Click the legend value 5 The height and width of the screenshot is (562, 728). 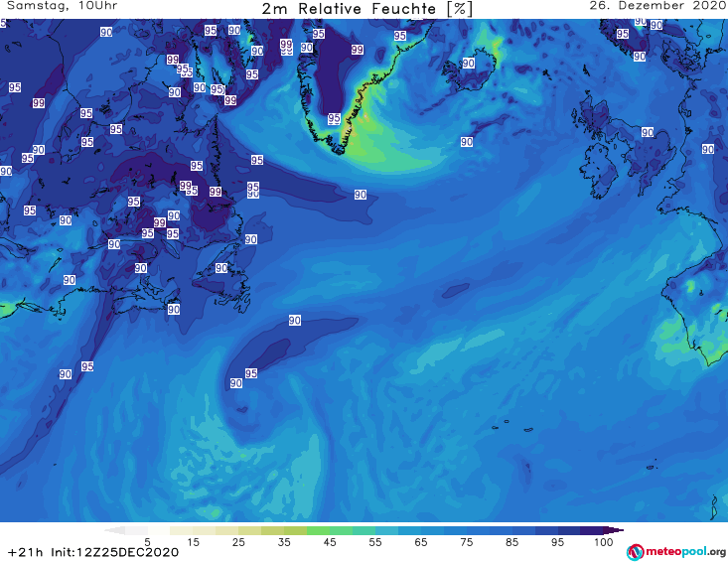click(x=147, y=542)
